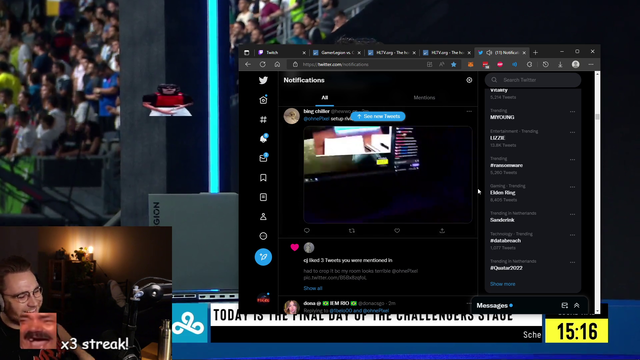640x360 pixels.
Task: Open the browser profile avatar
Action: (576, 64)
